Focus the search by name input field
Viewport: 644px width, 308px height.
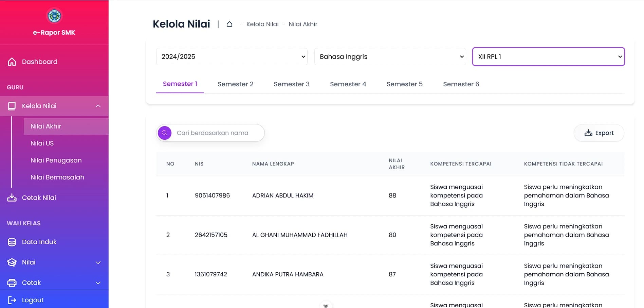[217, 133]
